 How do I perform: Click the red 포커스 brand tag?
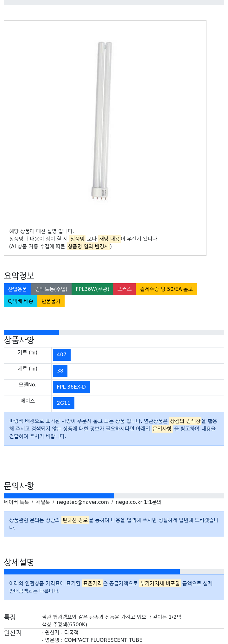coord(124,289)
